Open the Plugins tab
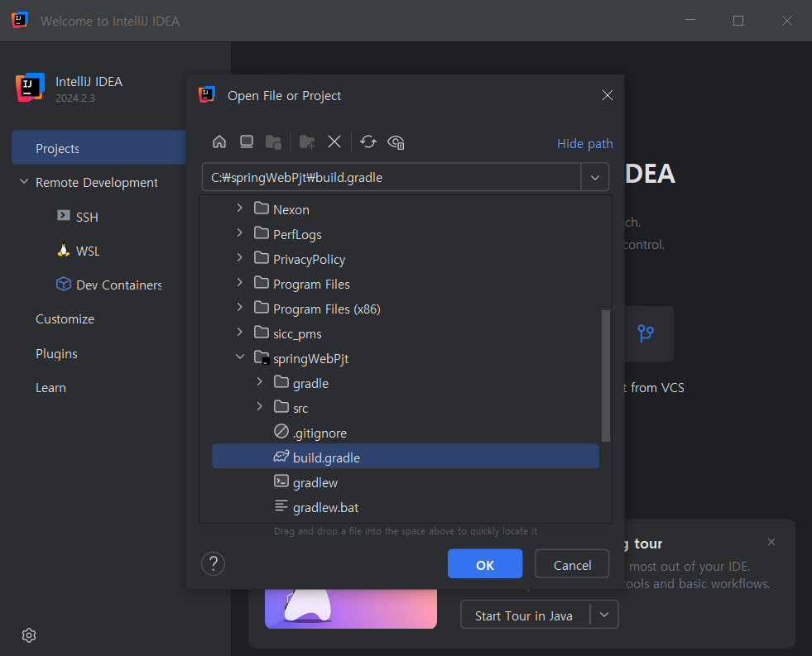Image resolution: width=812 pixels, height=656 pixels. (56, 353)
